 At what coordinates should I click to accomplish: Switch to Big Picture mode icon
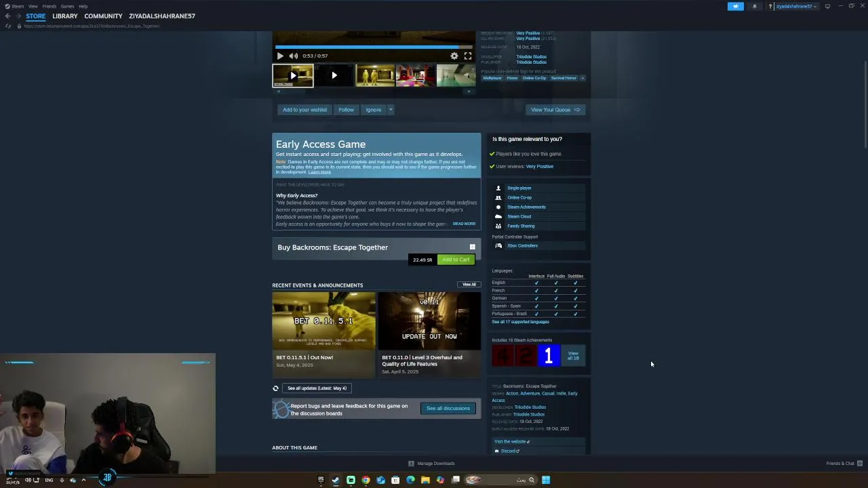(x=827, y=6)
